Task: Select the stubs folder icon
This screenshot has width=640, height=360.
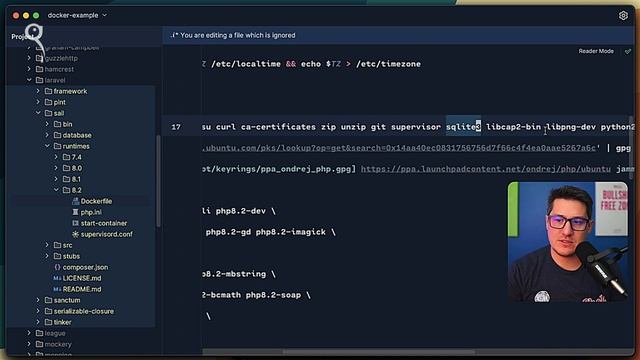Action: [x=57, y=256]
